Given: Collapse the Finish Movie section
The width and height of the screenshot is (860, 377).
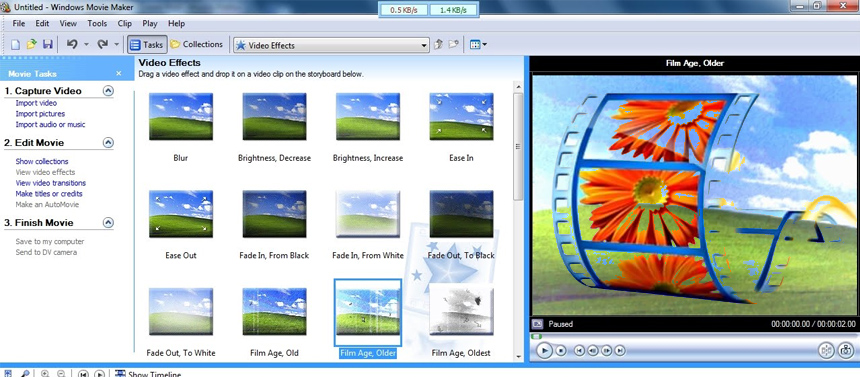Looking at the screenshot, I should point(109,223).
